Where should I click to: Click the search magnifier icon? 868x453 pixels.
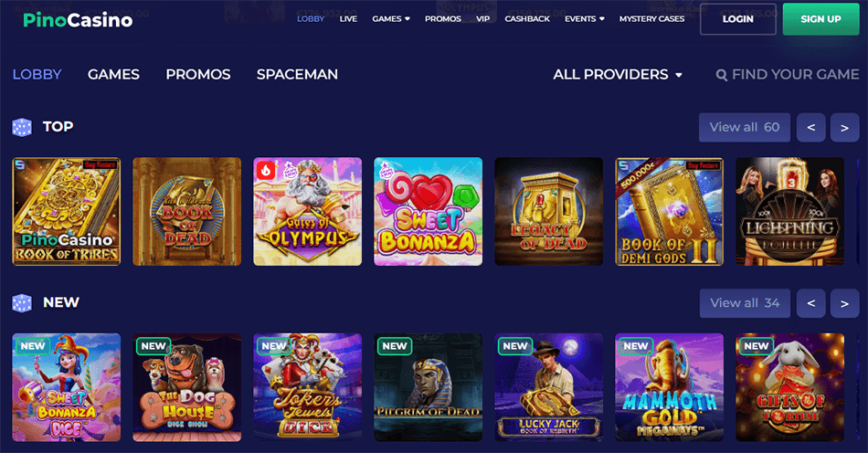pyautogui.click(x=721, y=75)
